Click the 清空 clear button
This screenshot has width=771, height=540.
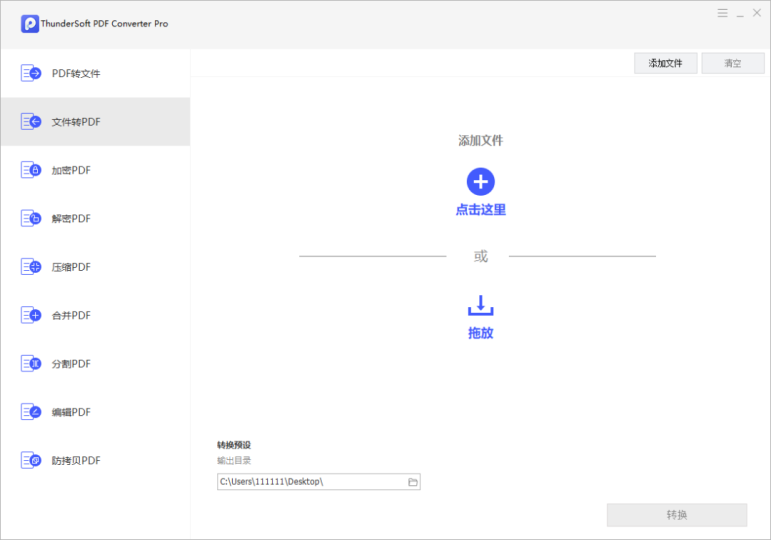[733, 63]
